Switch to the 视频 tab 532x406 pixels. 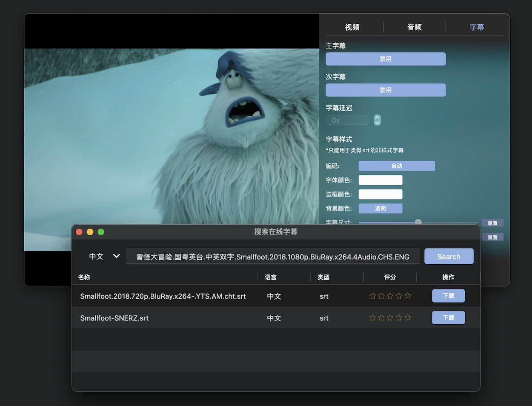(352, 27)
